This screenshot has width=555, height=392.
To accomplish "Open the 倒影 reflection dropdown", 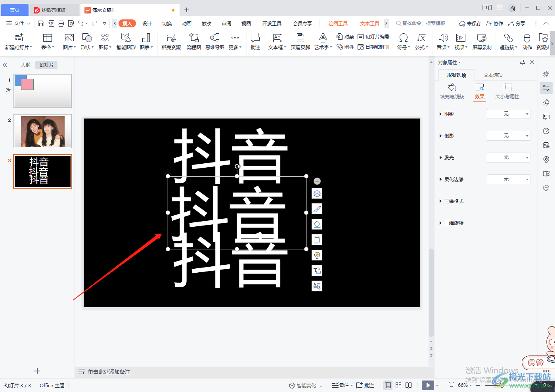I will [508, 136].
